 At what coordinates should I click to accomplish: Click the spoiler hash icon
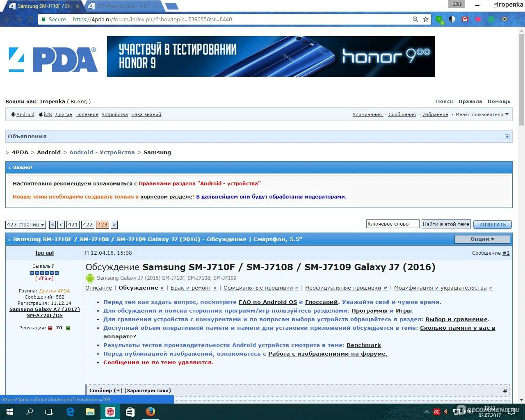505,390
